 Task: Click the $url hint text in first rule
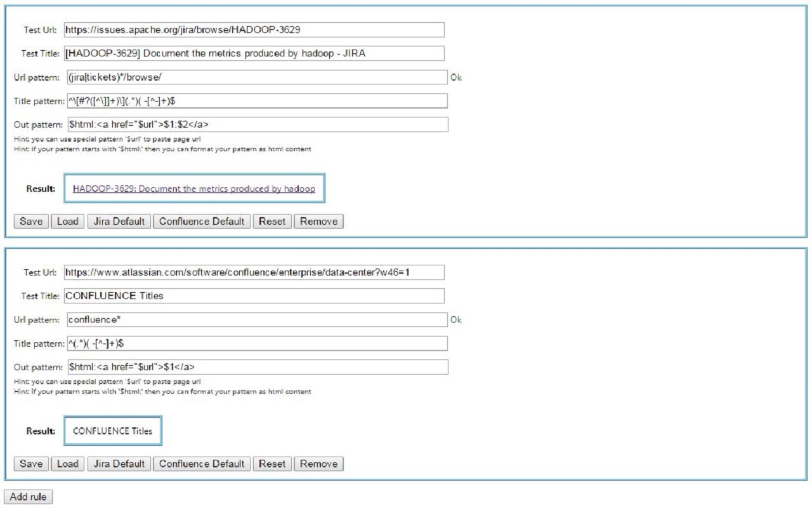pyautogui.click(x=108, y=139)
